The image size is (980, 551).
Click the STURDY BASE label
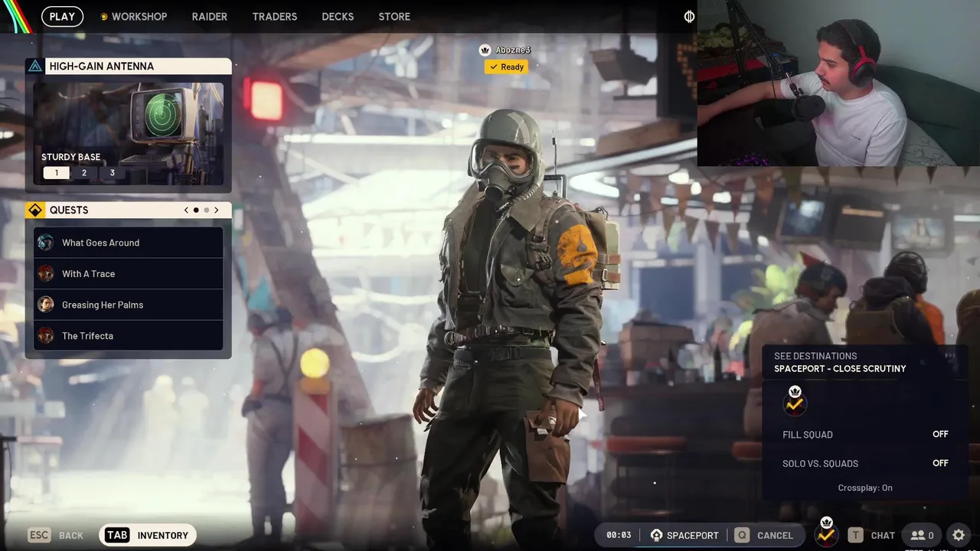click(x=70, y=157)
